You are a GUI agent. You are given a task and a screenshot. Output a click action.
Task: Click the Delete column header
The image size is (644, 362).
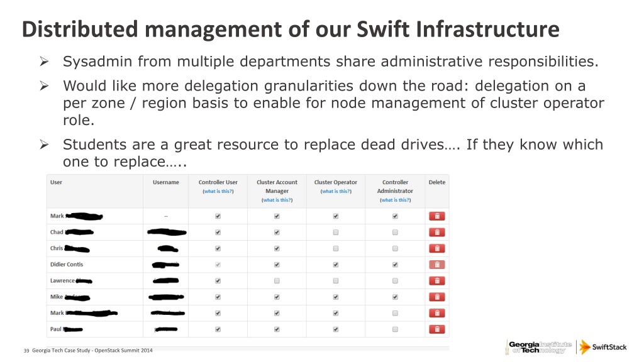pos(436,182)
